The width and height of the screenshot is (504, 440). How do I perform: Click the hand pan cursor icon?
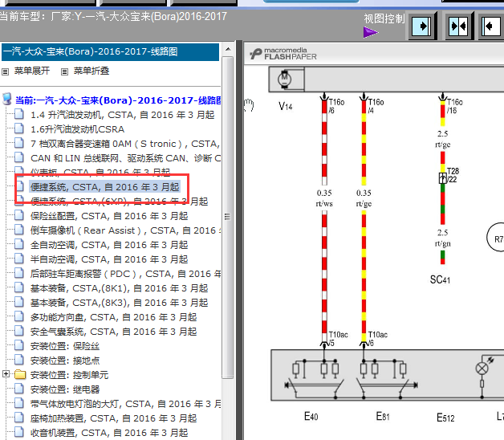pos(249,104)
